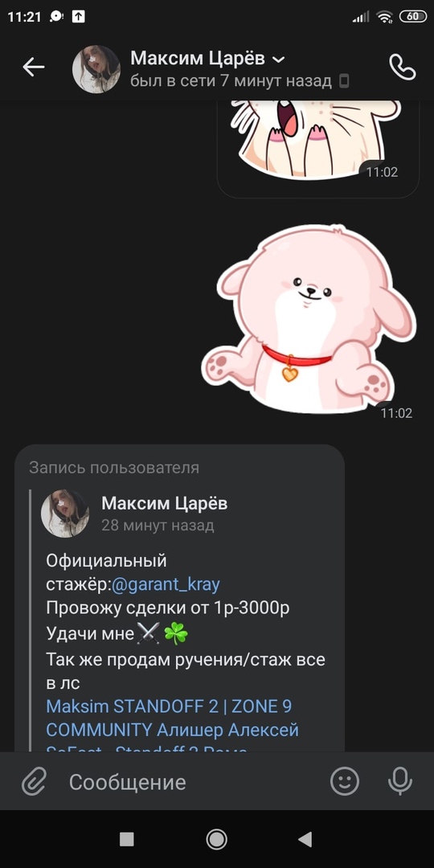
Task: Open the emoji and sticker picker
Action: click(x=345, y=782)
